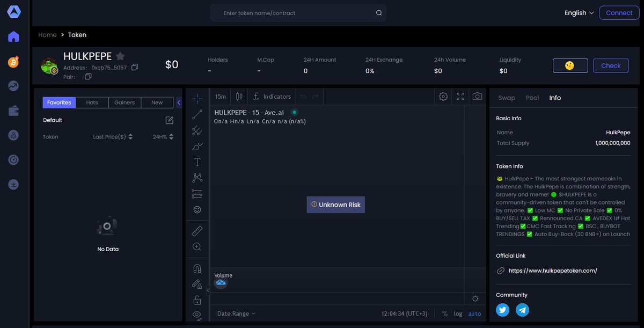
Task: Select the pitchfork drawing tool
Action: point(197,130)
